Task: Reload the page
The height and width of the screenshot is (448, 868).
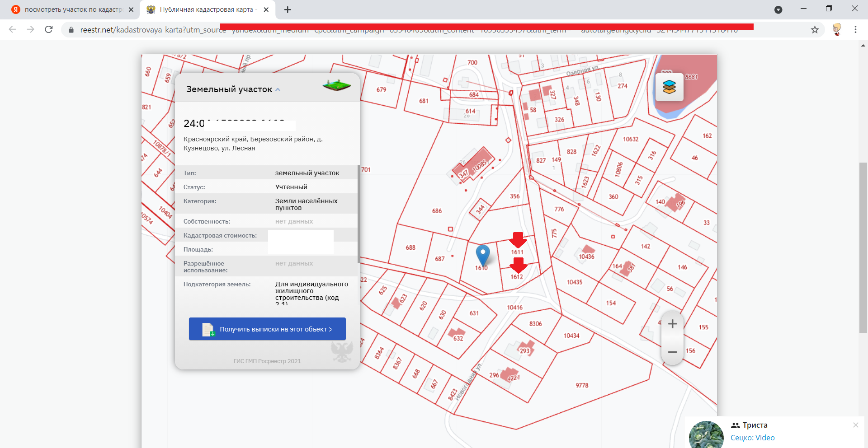Action: point(49,30)
